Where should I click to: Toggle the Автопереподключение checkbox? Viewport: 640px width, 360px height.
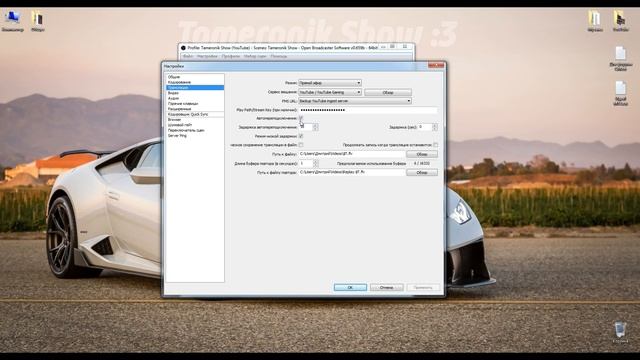point(301,118)
